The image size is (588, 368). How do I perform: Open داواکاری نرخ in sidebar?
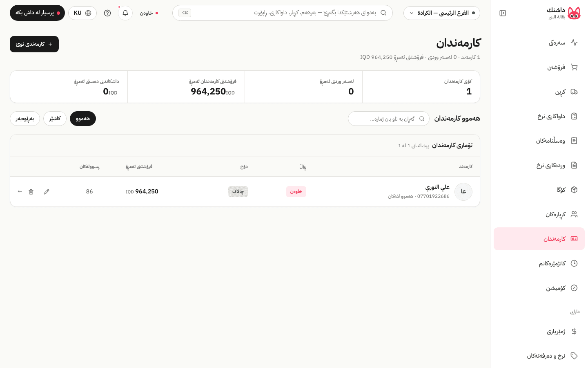pyautogui.click(x=539, y=116)
